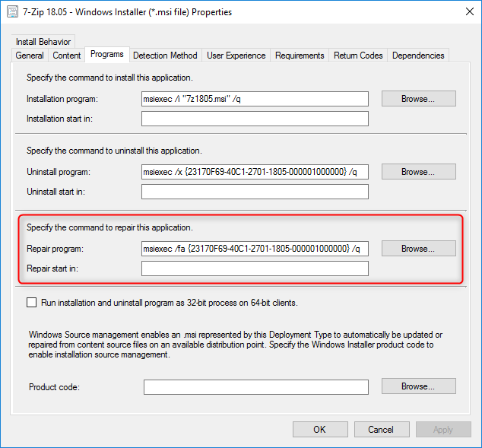This screenshot has height=448, width=482.
Task: Click the 'Installation start in:' label
Action: coord(59,119)
